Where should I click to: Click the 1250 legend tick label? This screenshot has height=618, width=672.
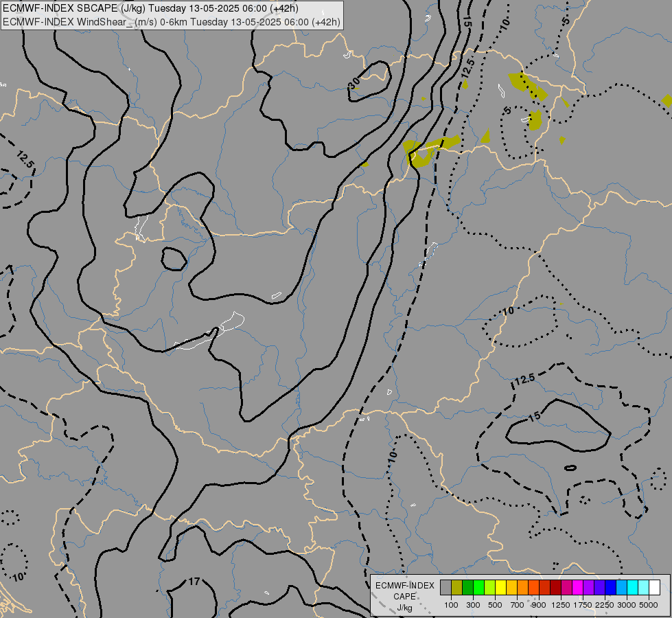pyautogui.click(x=561, y=605)
